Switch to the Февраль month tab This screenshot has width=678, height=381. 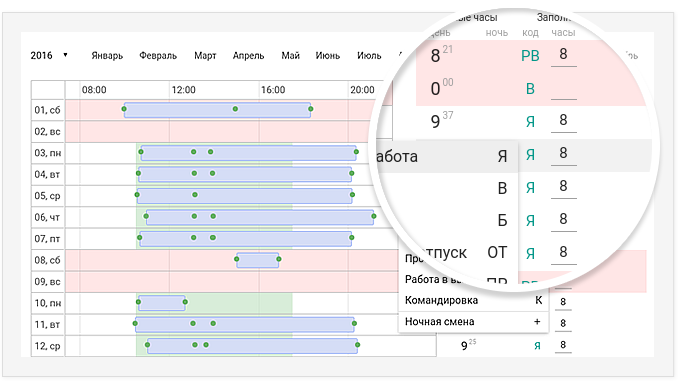158,56
